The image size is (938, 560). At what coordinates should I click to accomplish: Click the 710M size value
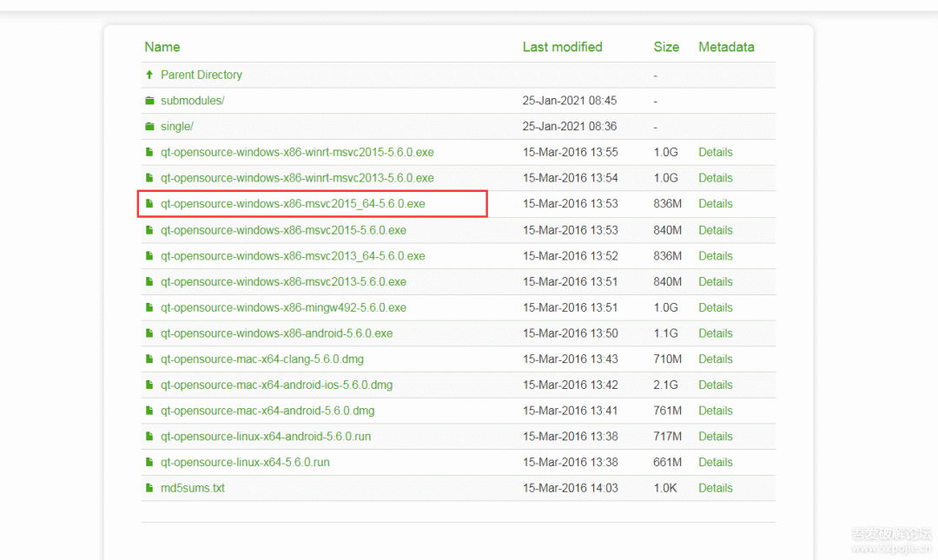pos(668,359)
